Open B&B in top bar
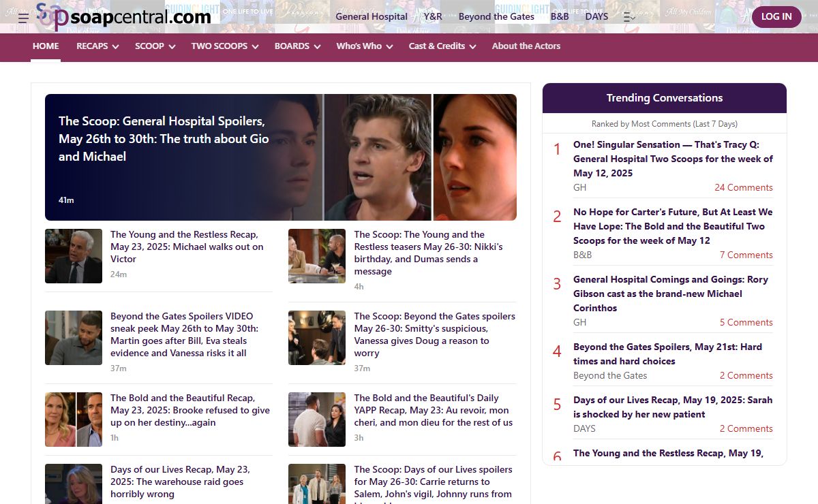Screen dimensions: 818x504 [560, 16]
